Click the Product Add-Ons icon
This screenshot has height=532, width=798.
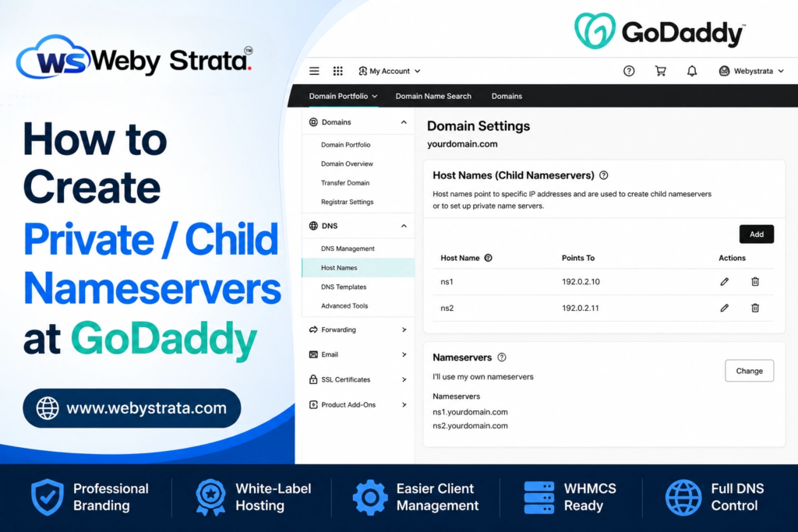pyautogui.click(x=313, y=405)
